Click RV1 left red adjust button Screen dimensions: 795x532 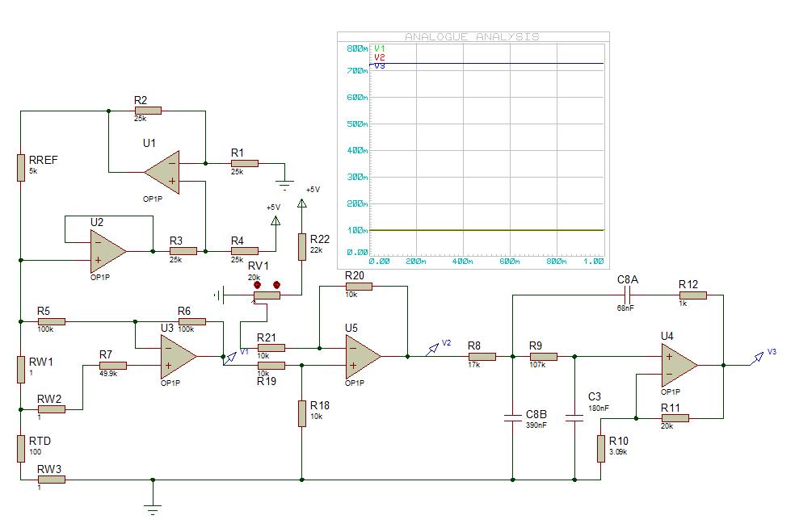pyautogui.click(x=257, y=285)
